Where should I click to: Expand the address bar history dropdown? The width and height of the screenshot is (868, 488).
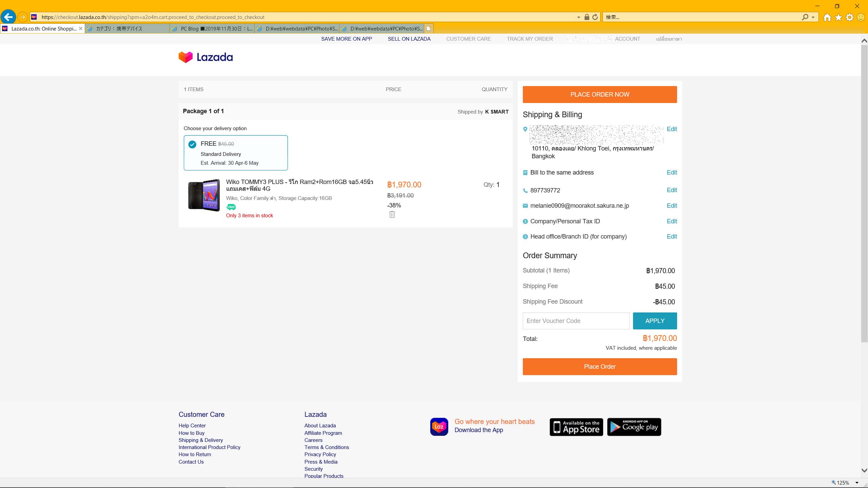tap(578, 17)
